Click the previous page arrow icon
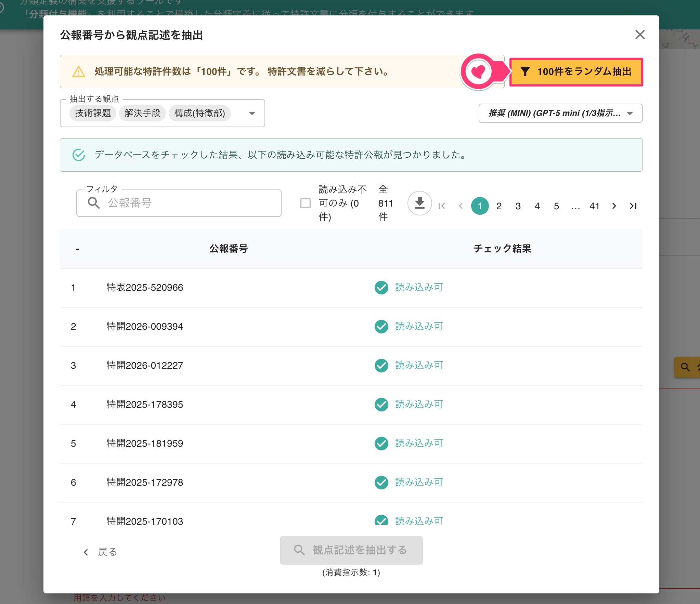The image size is (700, 604). click(461, 206)
